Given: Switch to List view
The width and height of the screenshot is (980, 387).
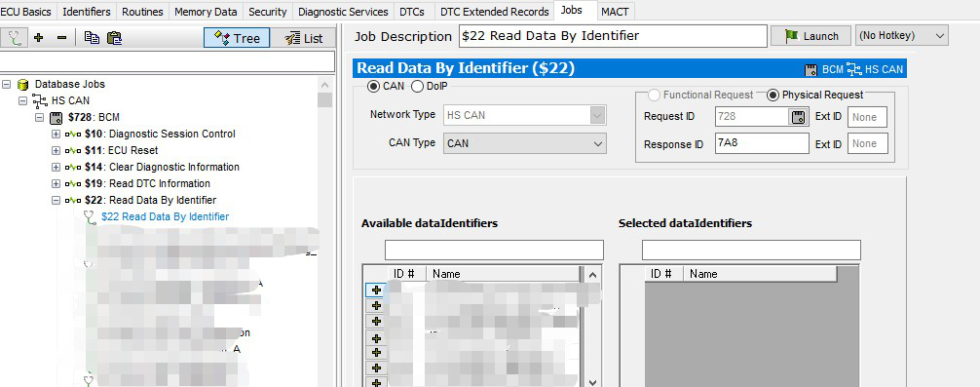Looking at the screenshot, I should (x=304, y=38).
